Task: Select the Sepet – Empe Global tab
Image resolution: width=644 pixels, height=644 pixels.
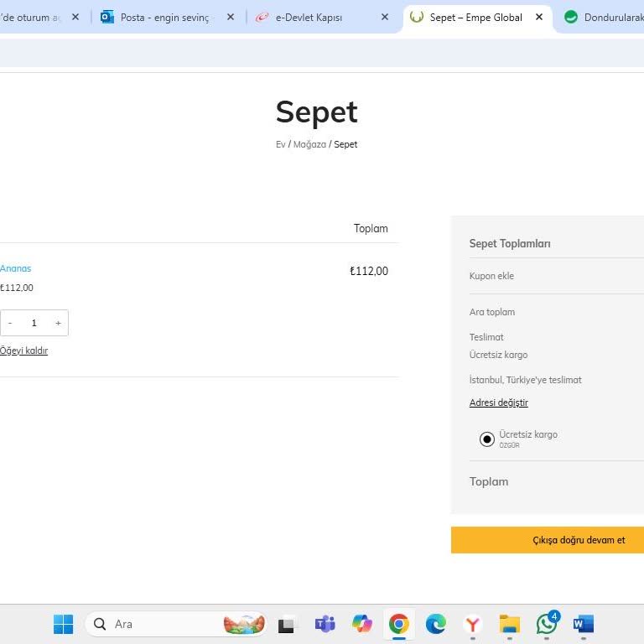Action: [476, 18]
